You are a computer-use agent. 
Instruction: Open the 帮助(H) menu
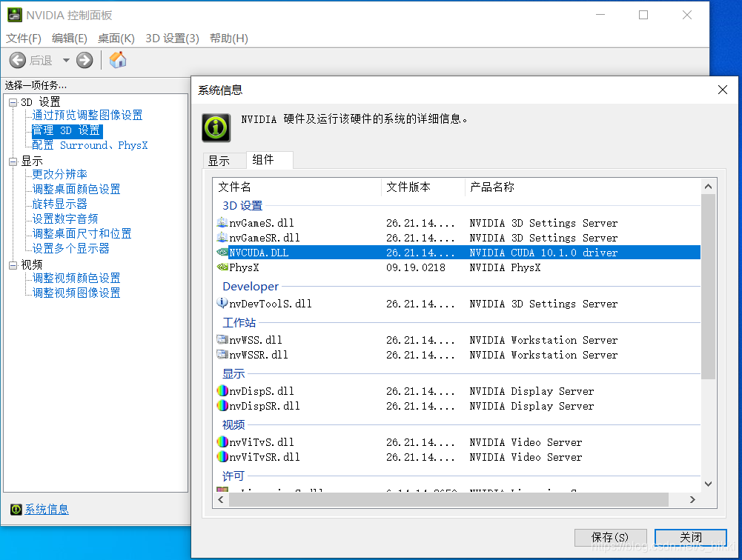click(229, 39)
